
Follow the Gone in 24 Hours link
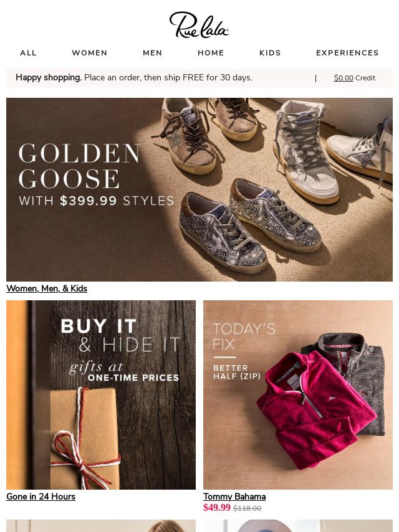click(x=41, y=496)
